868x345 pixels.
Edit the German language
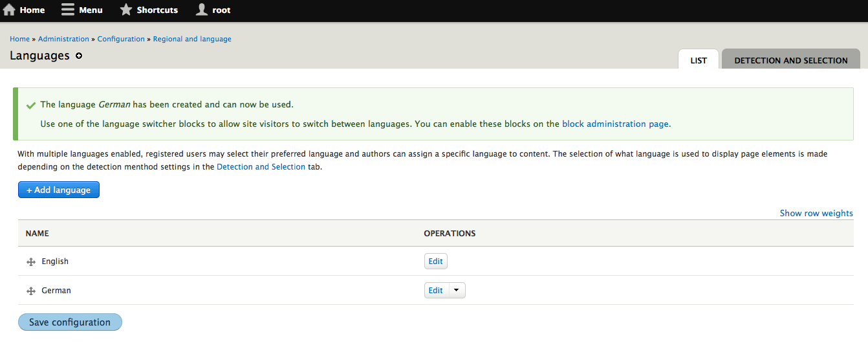435,291
